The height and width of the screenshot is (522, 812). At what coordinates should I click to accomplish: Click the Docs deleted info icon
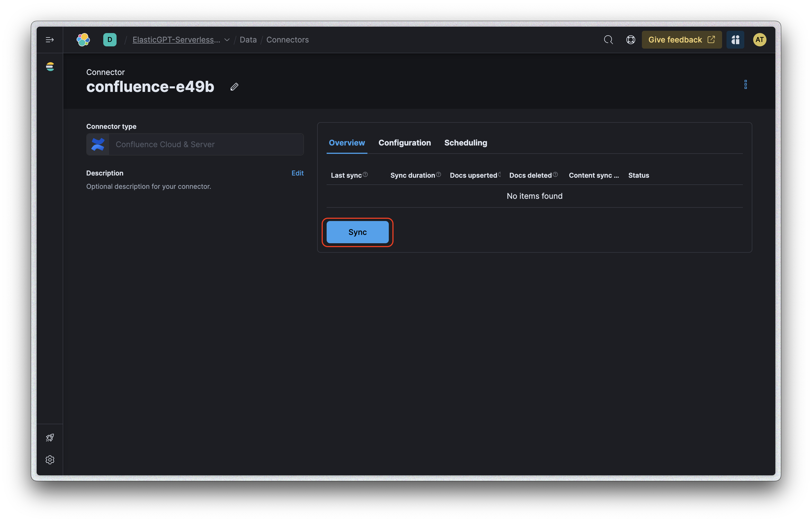pos(555,175)
